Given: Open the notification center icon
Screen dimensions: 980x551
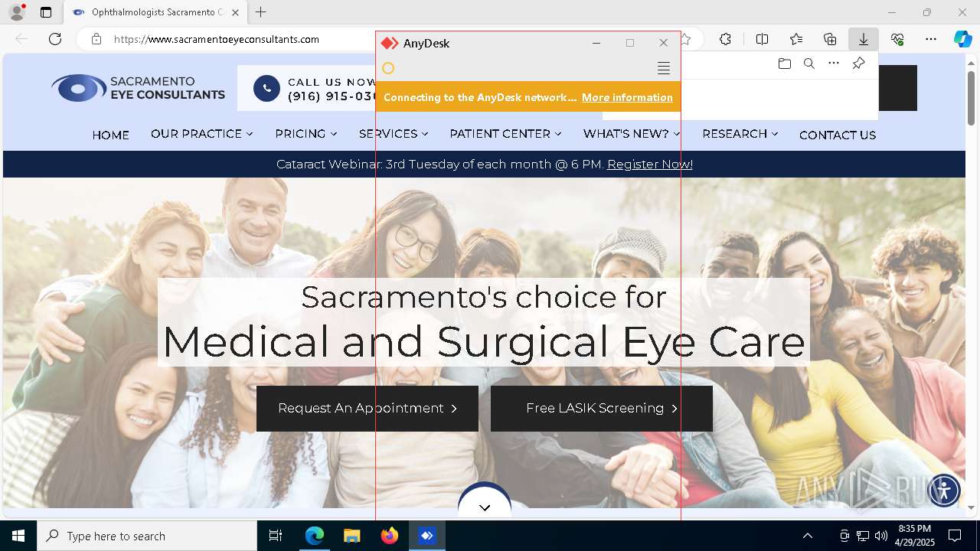Looking at the screenshot, I should (x=955, y=536).
